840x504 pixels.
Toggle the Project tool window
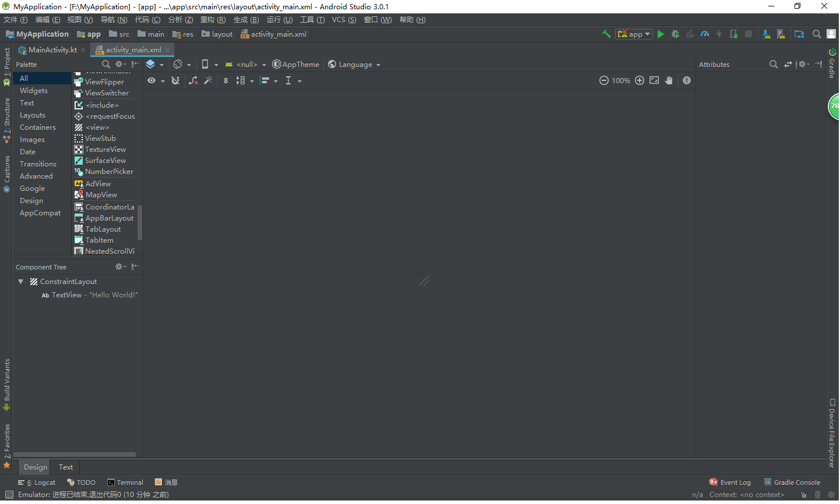pyautogui.click(x=7, y=67)
